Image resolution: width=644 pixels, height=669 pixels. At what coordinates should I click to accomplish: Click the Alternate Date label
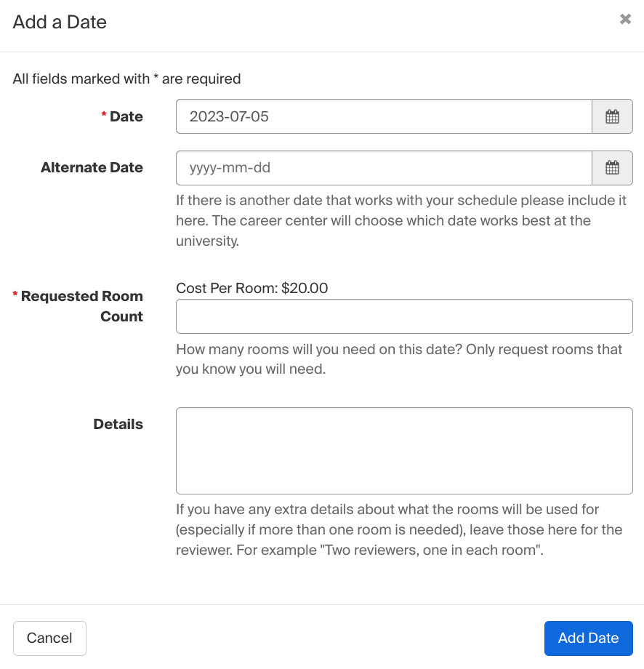tap(92, 168)
